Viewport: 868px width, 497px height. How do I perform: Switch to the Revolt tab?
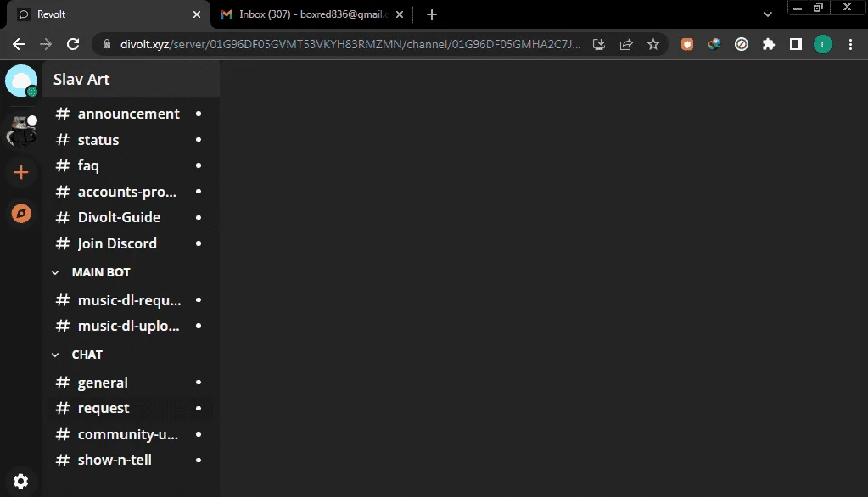[109, 14]
